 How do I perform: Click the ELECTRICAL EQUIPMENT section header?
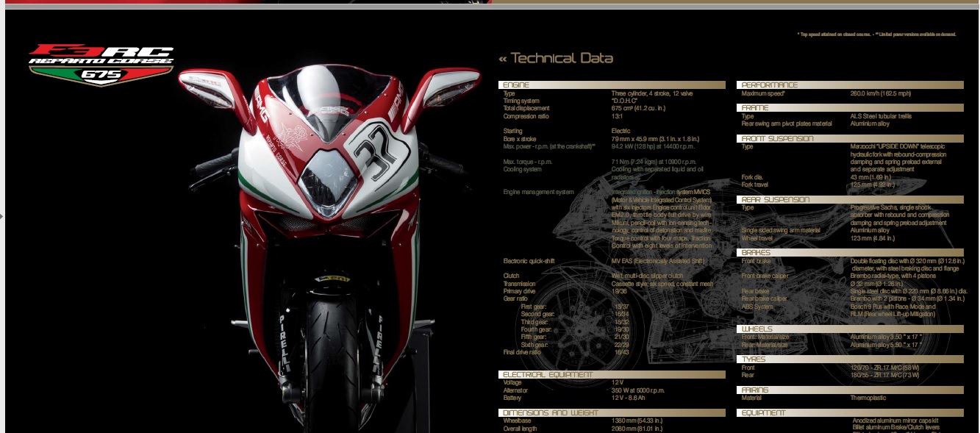612,375
